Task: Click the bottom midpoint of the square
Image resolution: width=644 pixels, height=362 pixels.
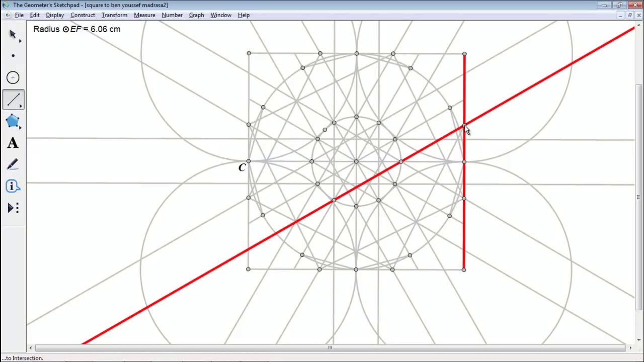Action: [x=356, y=269]
